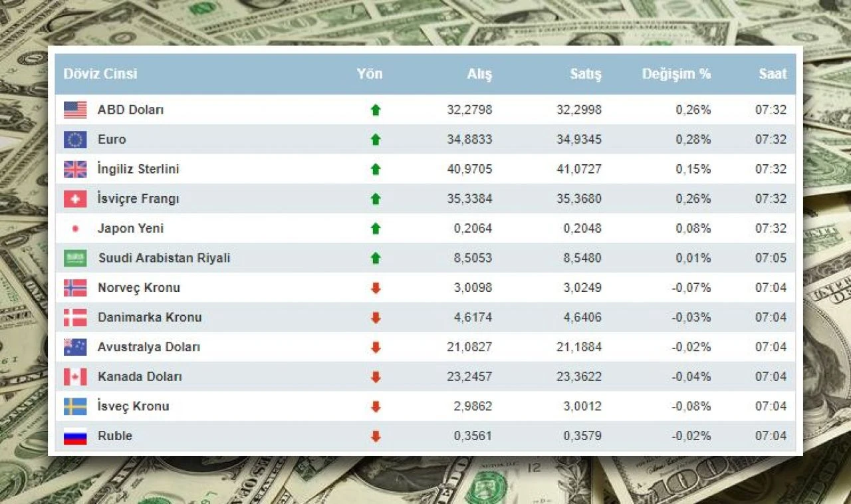Click the Saudi Arabia flag icon
Viewport: 851px width, 504px height.
point(76,258)
